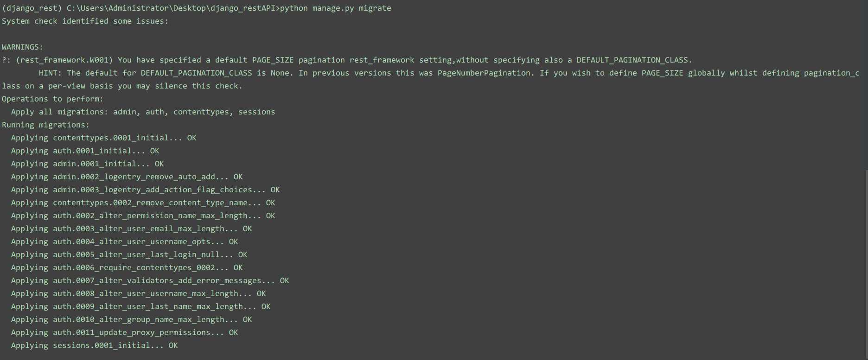Click the auth.0007_alter_validators_add_error_messages line

[150, 281]
